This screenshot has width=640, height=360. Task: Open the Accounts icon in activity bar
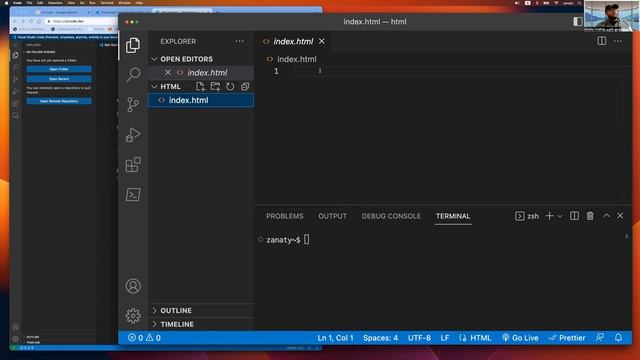pyautogui.click(x=133, y=286)
